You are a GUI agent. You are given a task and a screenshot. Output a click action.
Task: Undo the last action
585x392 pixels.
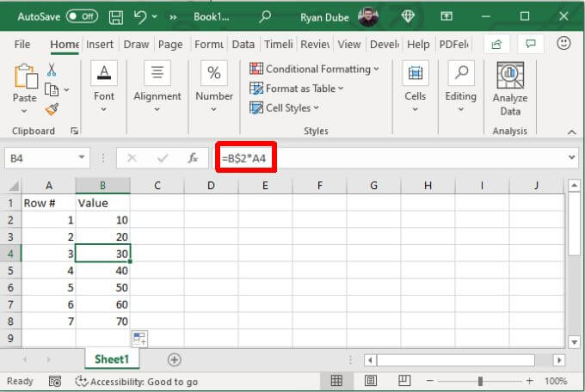click(x=140, y=17)
